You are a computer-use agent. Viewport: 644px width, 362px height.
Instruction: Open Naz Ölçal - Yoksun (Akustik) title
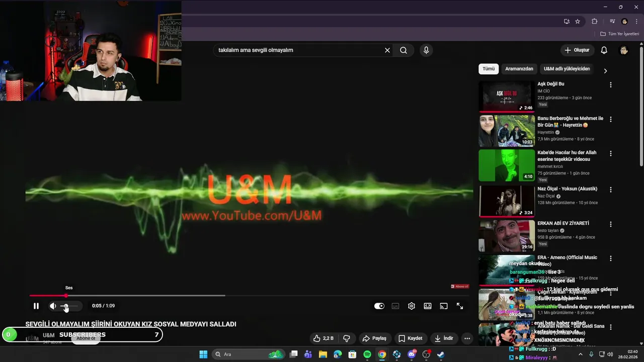(568, 189)
